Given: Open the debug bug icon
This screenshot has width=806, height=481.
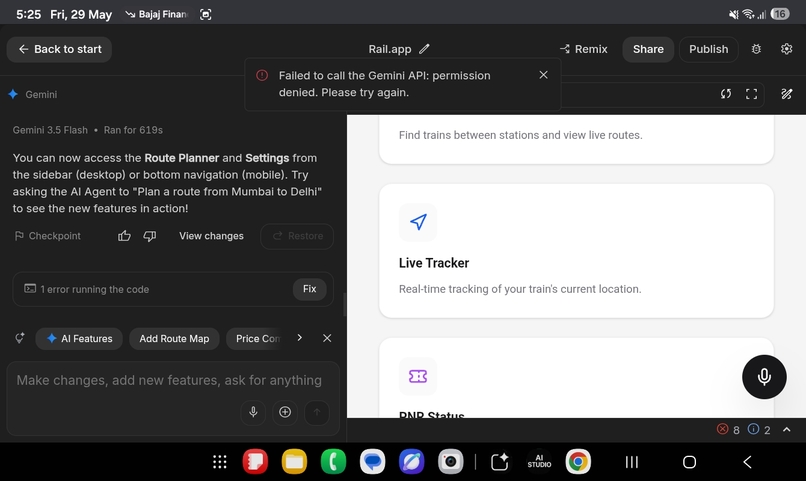Looking at the screenshot, I should [x=756, y=49].
